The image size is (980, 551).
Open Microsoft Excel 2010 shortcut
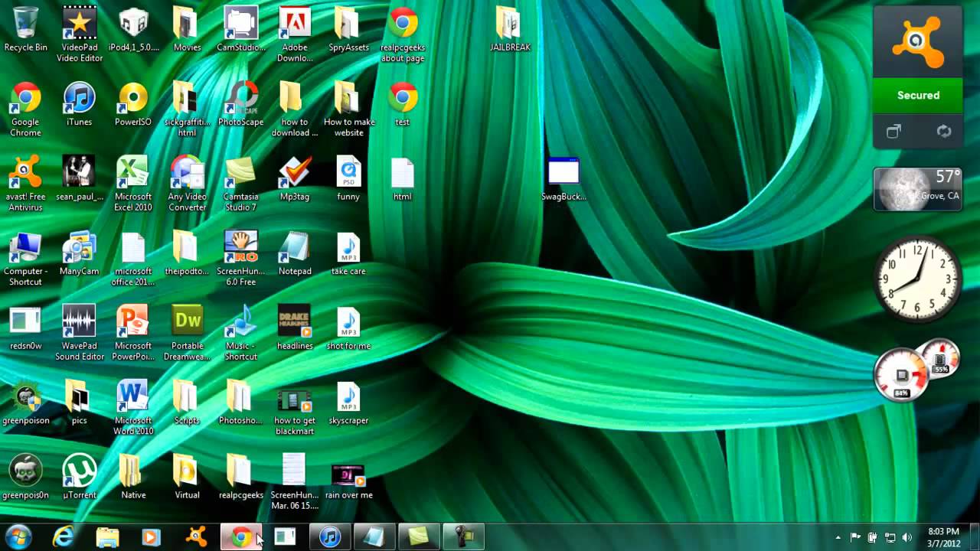[x=133, y=184]
